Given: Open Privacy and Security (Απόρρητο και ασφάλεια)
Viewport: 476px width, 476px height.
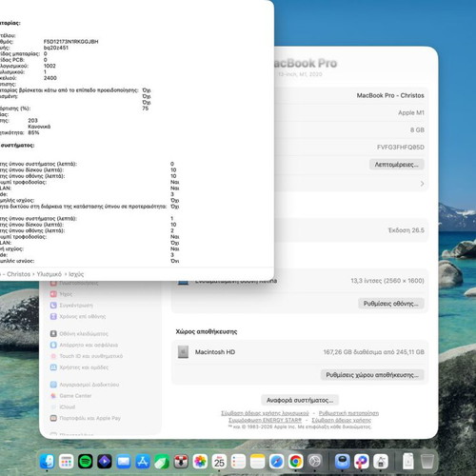Looking at the screenshot, I should coord(84,345).
